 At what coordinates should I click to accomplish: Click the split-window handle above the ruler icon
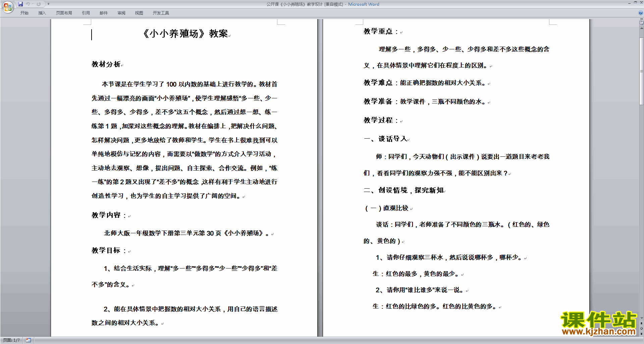641,19
